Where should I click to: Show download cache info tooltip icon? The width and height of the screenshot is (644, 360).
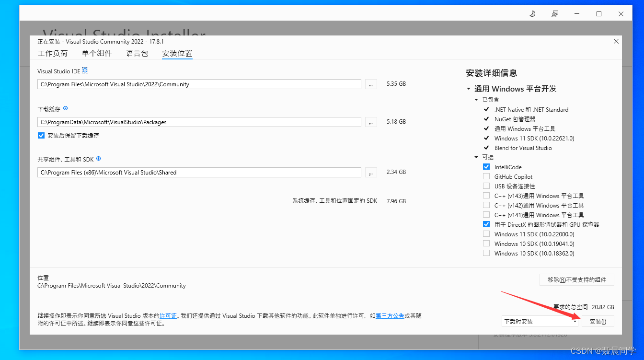[66, 108]
